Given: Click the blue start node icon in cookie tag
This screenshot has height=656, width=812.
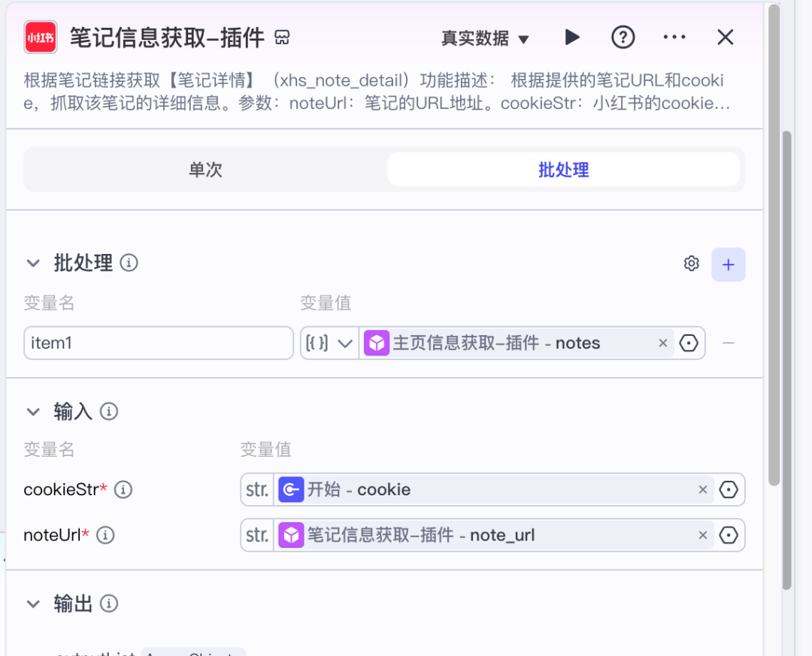Looking at the screenshot, I should (x=291, y=489).
